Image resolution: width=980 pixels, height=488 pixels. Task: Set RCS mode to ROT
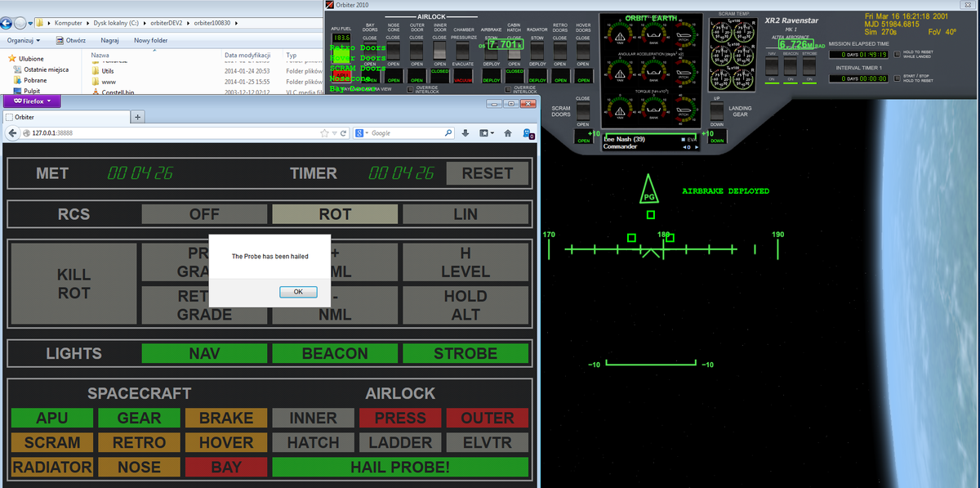[x=335, y=214]
